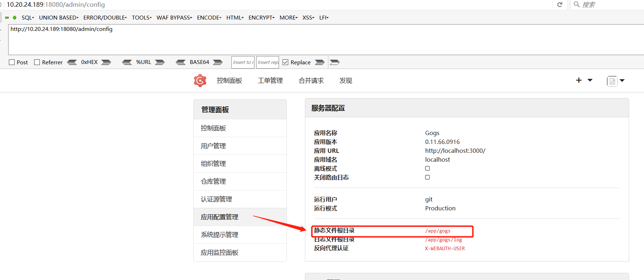Click the green minus HackBar icon
Viewport: 644px width, 280px height.
(7, 17)
